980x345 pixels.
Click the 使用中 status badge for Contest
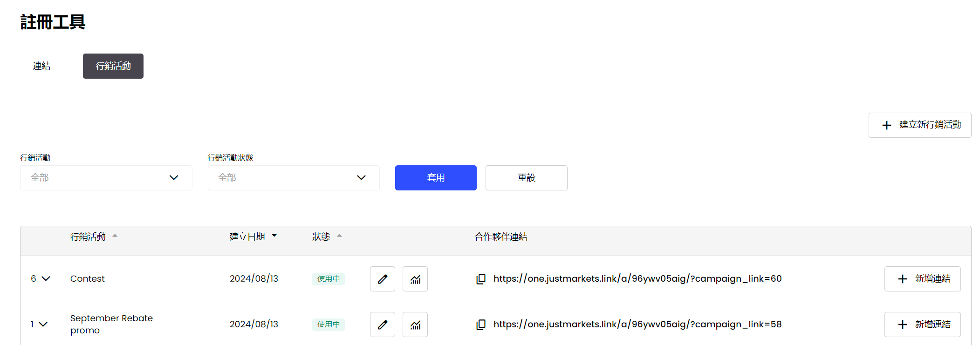click(329, 279)
